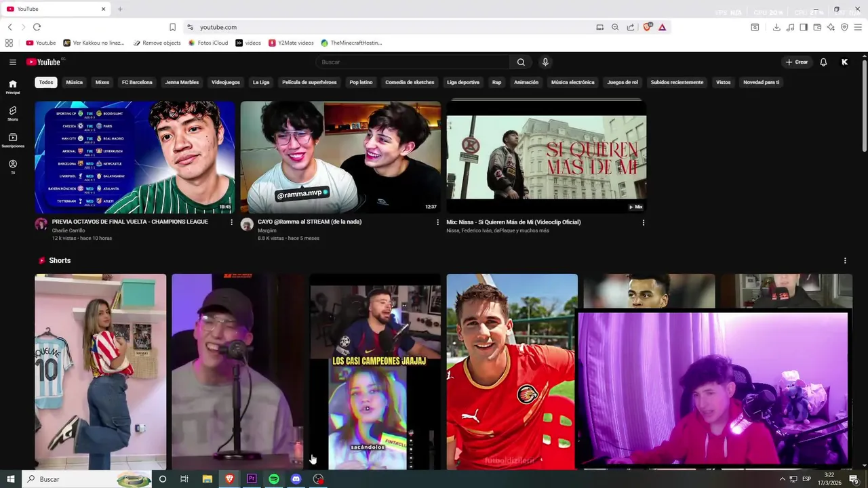Open a new browser tab

[x=120, y=9]
